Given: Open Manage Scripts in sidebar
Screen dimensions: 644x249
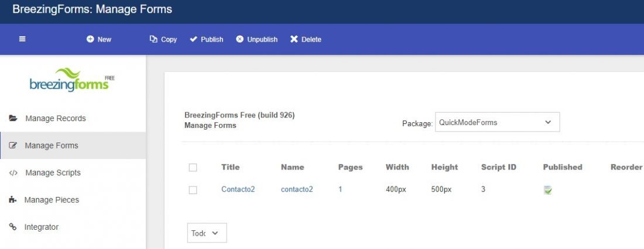Looking at the screenshot, I should pos(73,172).
